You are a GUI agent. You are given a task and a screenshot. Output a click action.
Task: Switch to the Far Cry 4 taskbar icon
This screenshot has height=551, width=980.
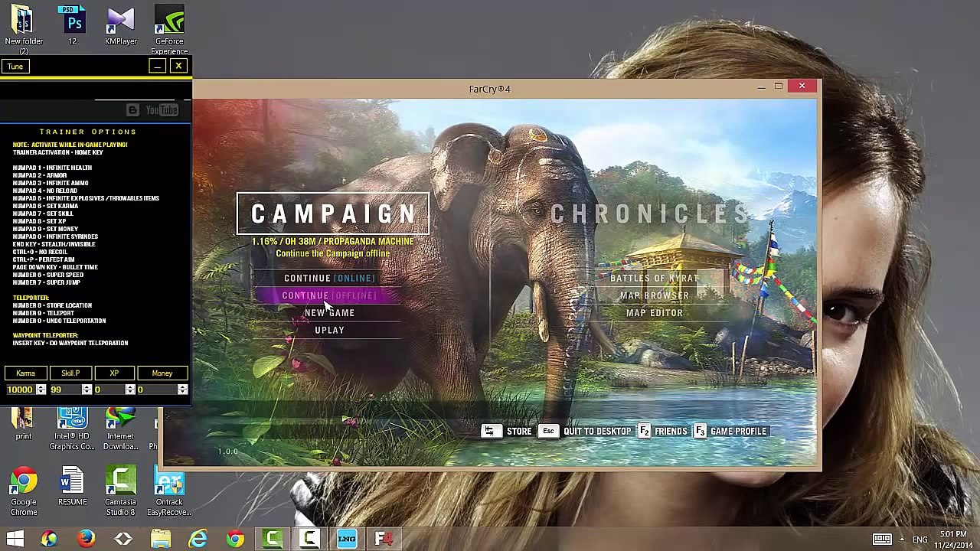click(x=384, y=539)
